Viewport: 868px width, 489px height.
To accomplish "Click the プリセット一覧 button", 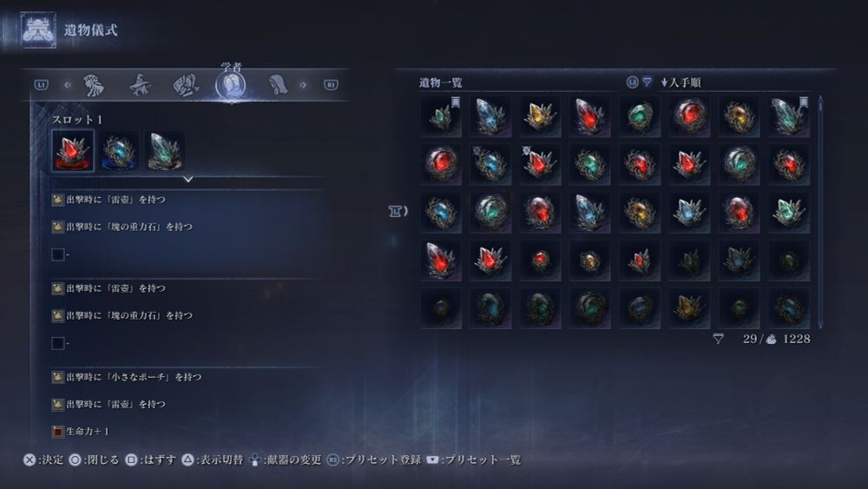I will click(474, 459).
